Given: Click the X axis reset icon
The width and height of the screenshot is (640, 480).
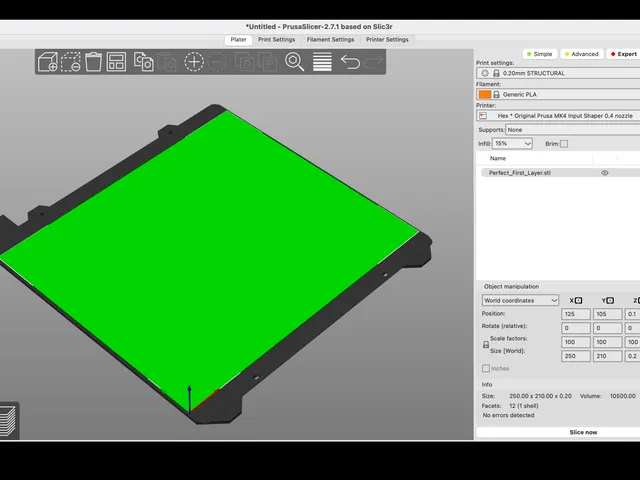Looking at the screenshot, I should (x=578, y=300).
